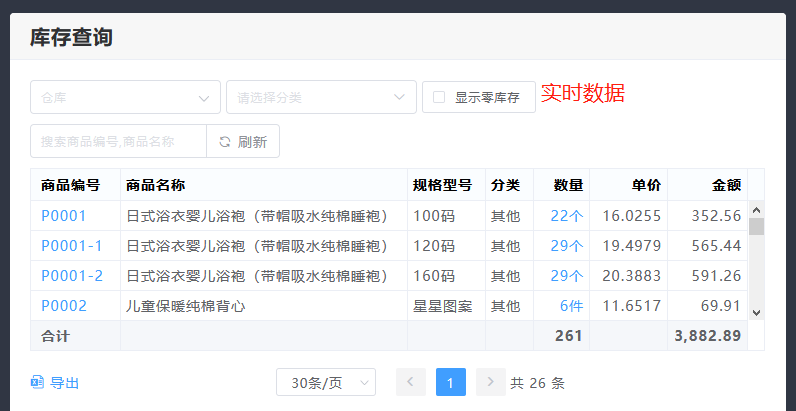Click the table scrollbar down arrow

756,312
